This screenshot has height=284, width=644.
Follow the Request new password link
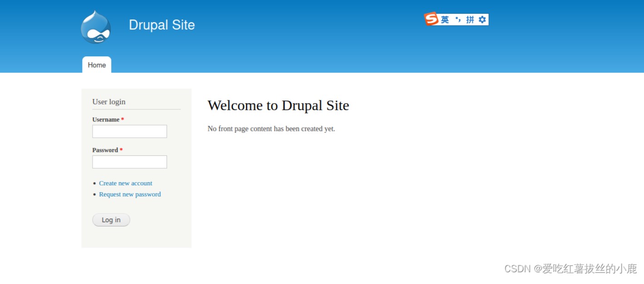tap(130, 194)
